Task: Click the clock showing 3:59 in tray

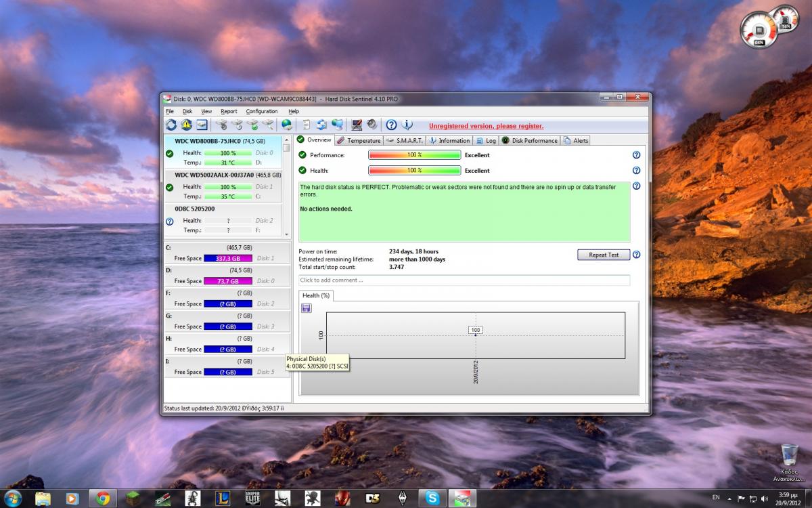Action: coord(788,498)
